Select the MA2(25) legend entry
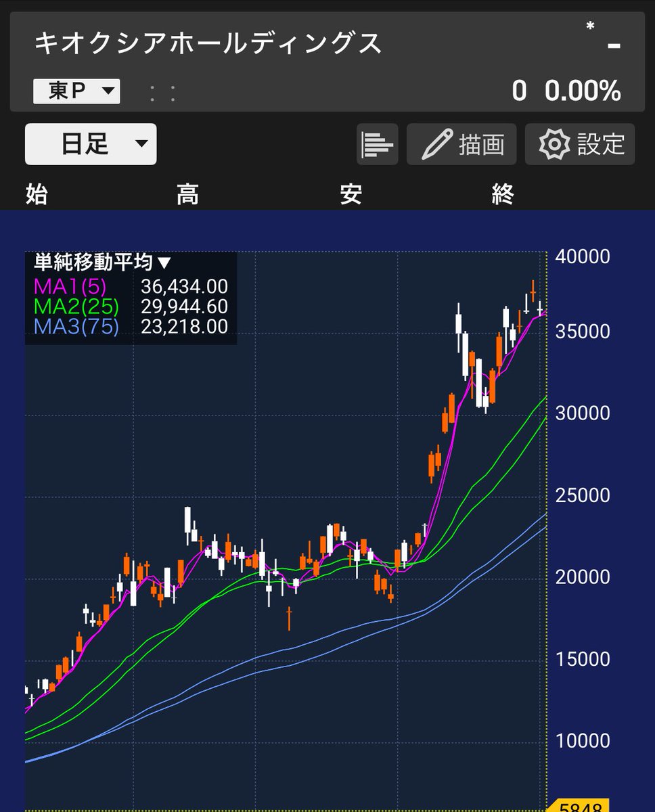Image resolution: width=655 pixels, height=812 pixels. 76,307
